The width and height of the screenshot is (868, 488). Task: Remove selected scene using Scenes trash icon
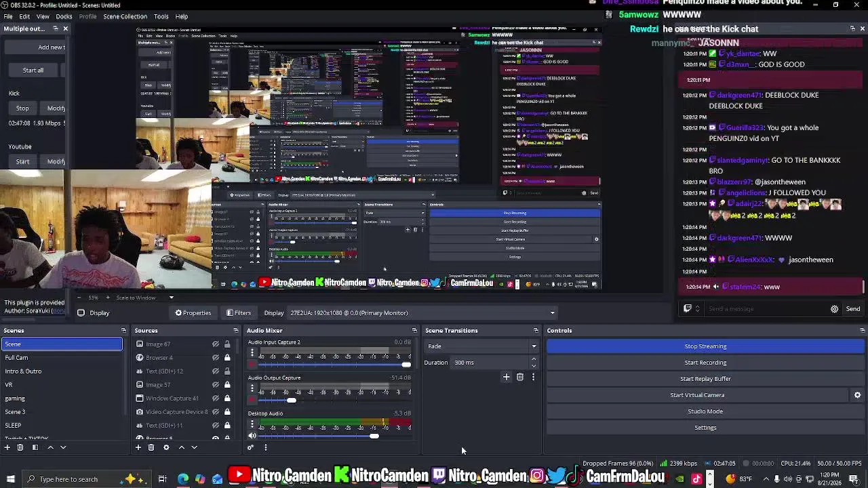20,447
